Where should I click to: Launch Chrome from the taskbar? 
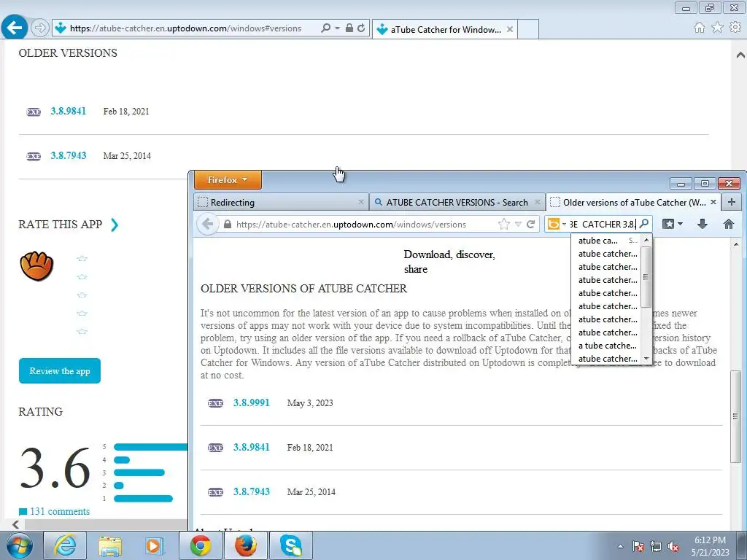201,545
